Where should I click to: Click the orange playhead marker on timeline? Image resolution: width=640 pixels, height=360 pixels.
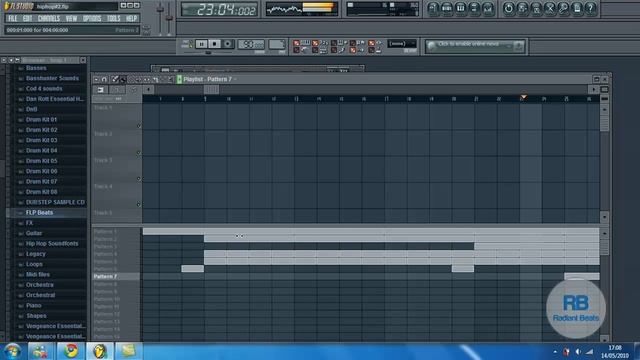pyautogui.click(x=523, y=97)
